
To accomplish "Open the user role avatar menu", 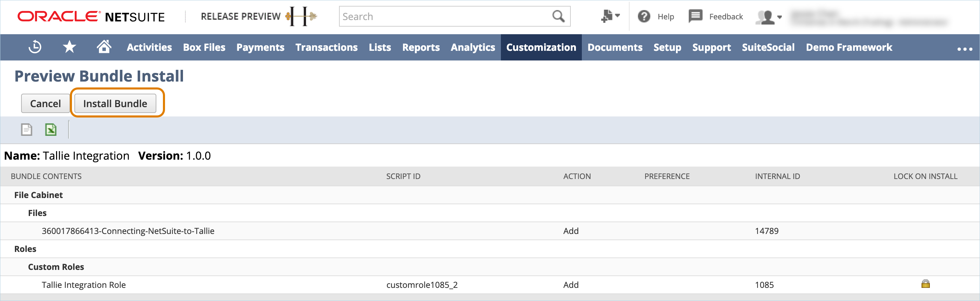I will [769, 17].
